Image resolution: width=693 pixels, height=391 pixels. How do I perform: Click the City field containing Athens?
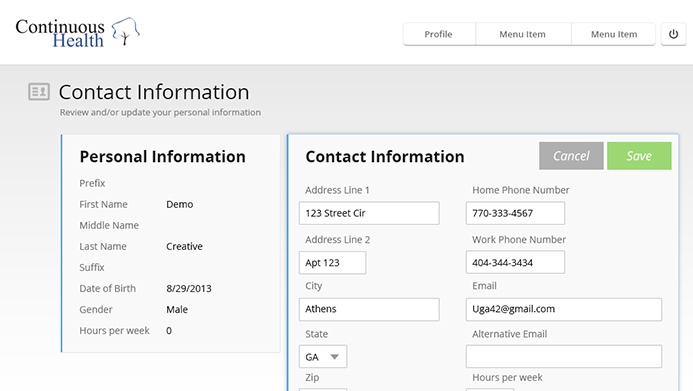point(369,309)
